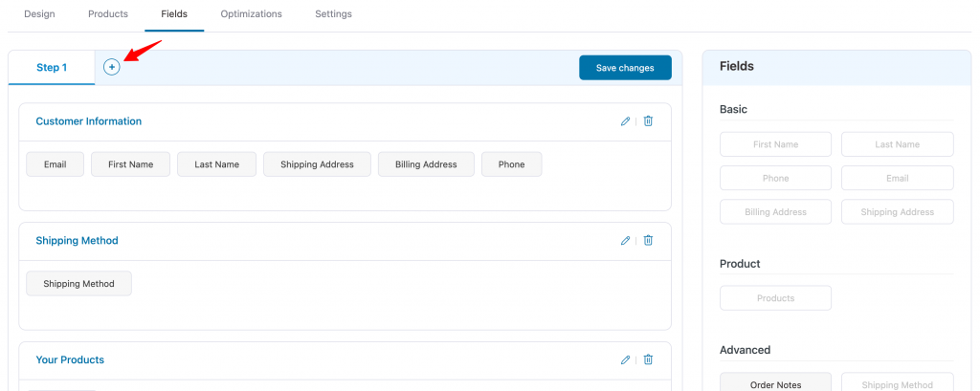Delete the Customer Information section
Screen dimensions: 980x391
coord(648,121)
